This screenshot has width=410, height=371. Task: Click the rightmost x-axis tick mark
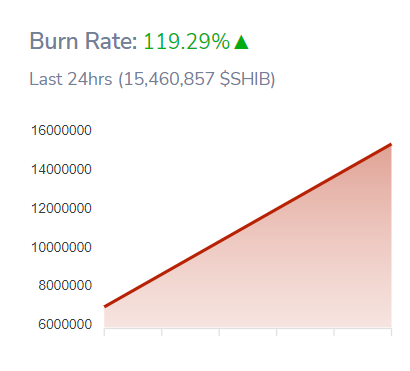(x=391, y=332)
